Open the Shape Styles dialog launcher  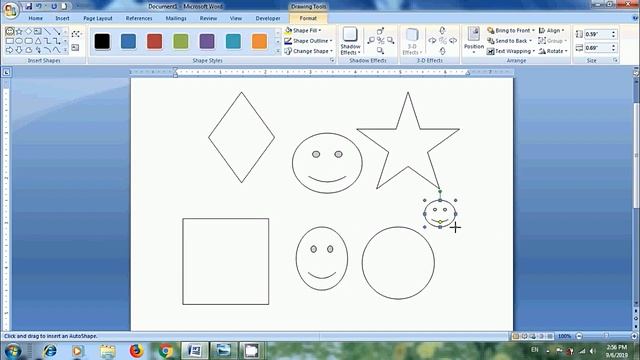point(332,60)
